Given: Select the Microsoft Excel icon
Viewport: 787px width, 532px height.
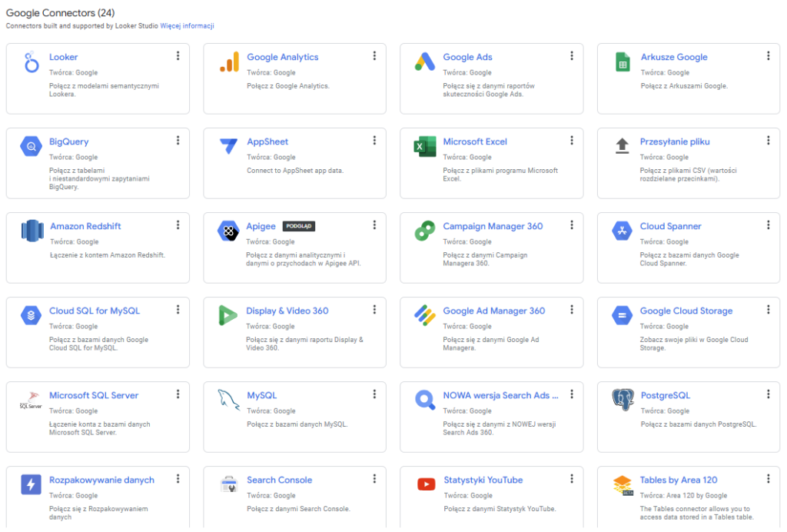Looking at the screenshot, I should [x=425, y=147].
